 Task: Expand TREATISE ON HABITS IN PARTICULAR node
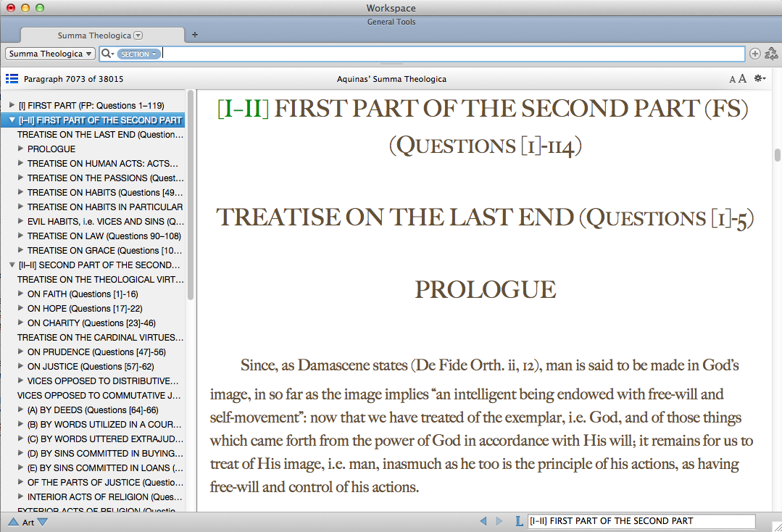[20, 207]
